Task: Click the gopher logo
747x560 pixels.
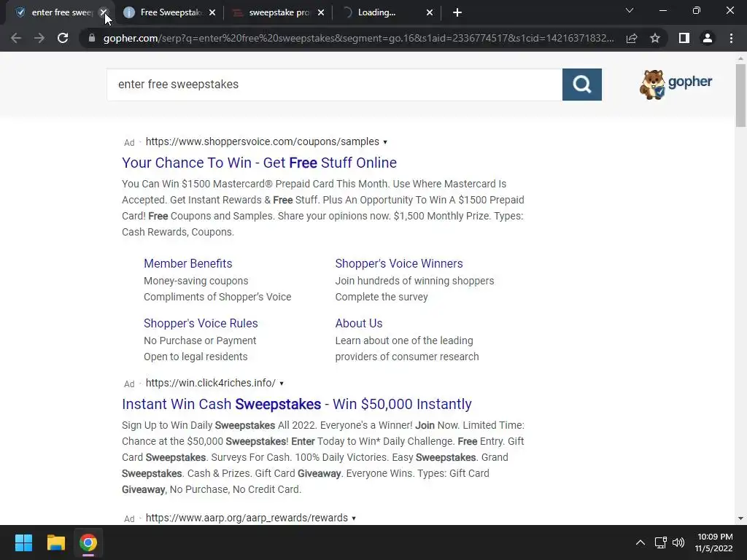Action: point(676,85)
